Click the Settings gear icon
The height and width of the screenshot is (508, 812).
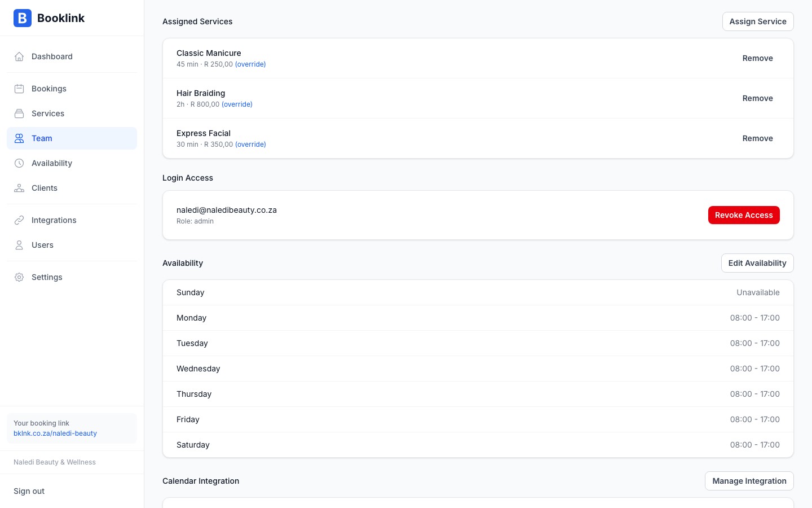tap(19, 277)
